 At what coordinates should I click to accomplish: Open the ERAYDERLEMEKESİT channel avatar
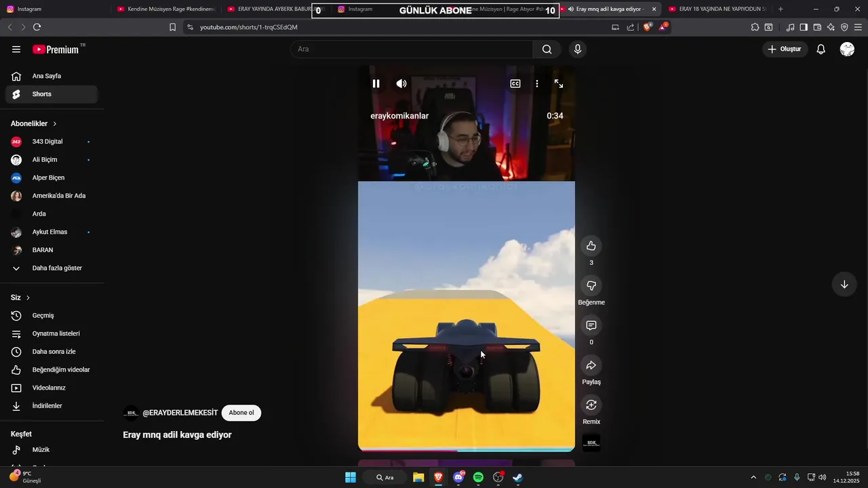tap(131, 413)
